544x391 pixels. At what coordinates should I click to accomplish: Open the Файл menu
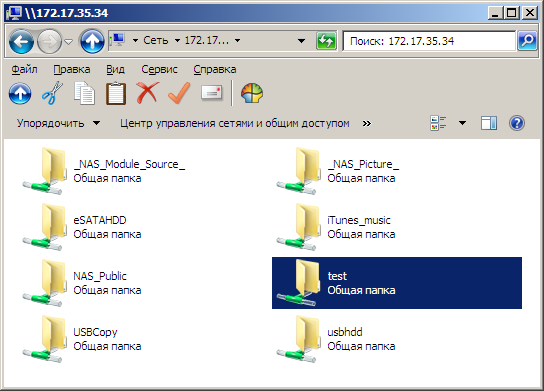[24, 69]
